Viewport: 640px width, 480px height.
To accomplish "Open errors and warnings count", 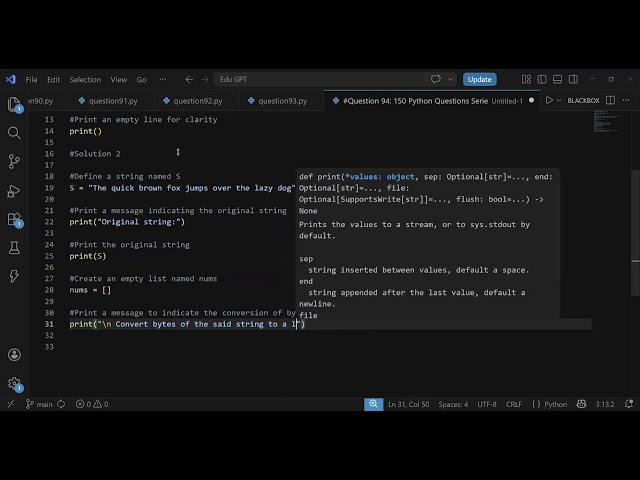I will pos(92,404).
